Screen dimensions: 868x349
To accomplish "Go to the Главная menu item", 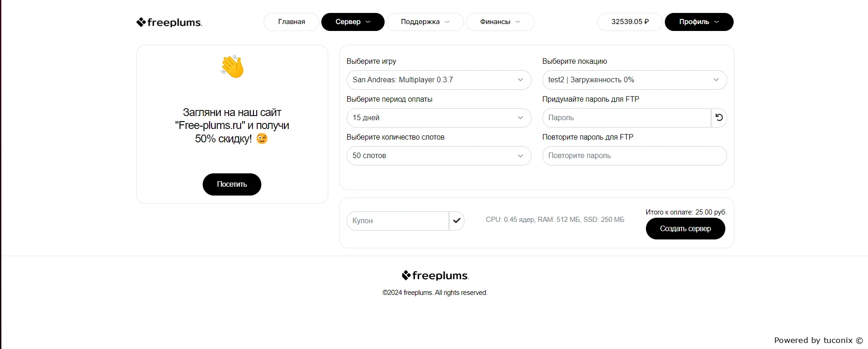I will [x=291, y=22].
